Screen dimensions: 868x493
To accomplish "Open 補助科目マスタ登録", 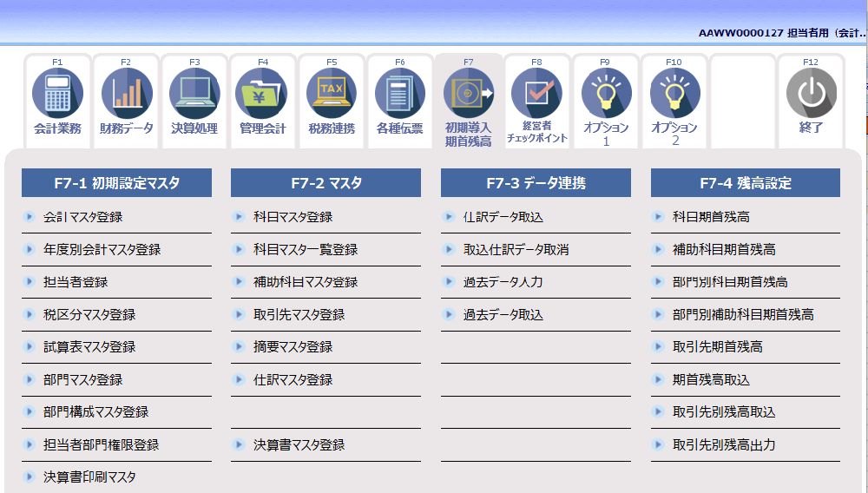I will (x=306, y=282).
